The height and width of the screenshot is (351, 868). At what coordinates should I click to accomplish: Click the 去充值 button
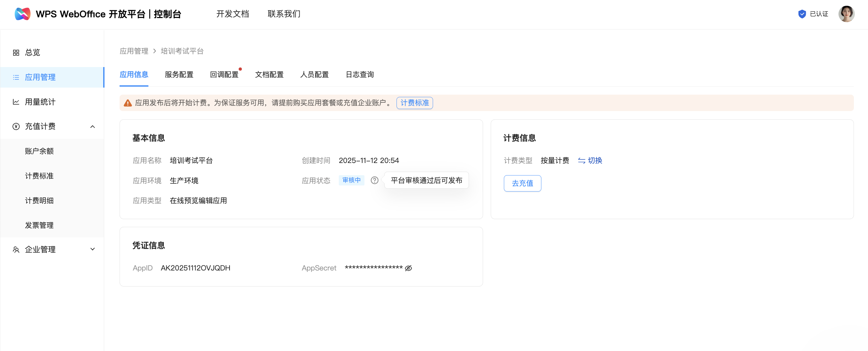click(522, 184)
